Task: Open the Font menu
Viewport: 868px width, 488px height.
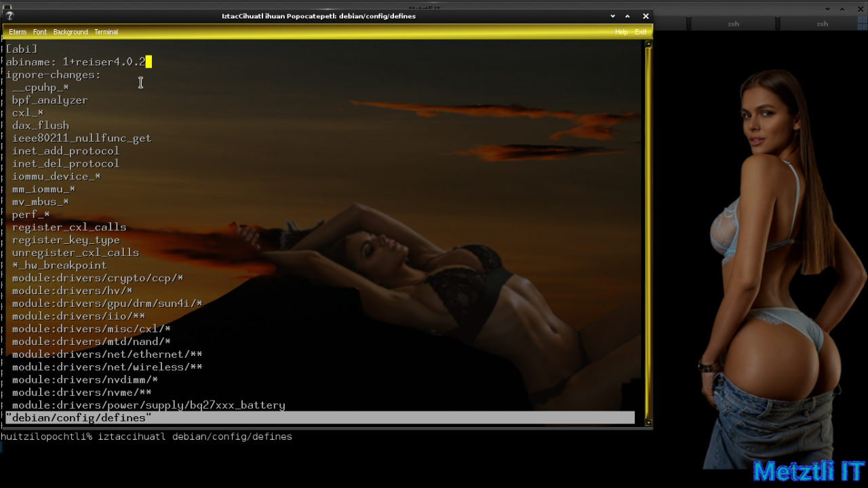Action: 40,32
